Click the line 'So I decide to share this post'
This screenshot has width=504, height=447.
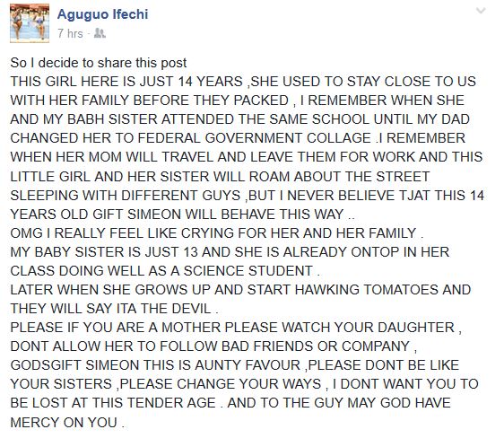click(x=99, y=63)
